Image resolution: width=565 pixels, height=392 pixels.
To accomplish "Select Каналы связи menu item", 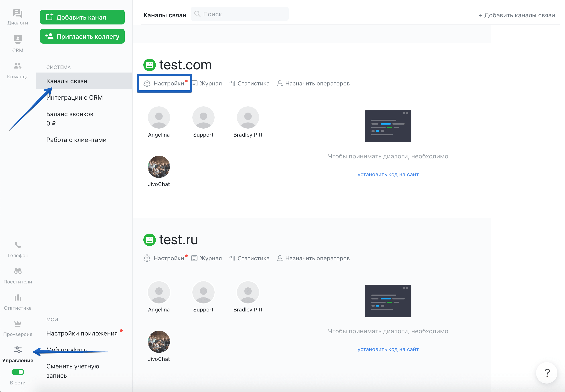I will tap(67, 81).
